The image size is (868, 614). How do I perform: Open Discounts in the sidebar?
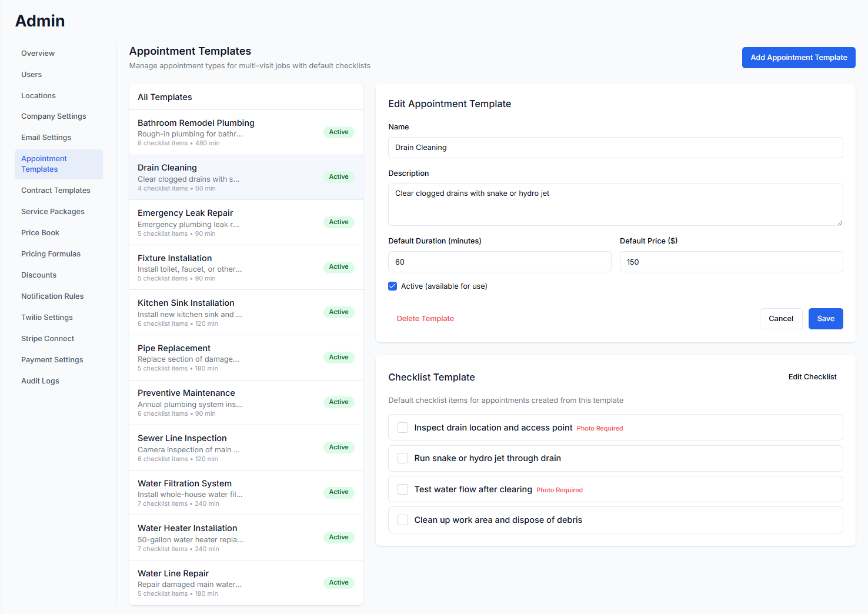pyautogui.click(x=59, y=275)
